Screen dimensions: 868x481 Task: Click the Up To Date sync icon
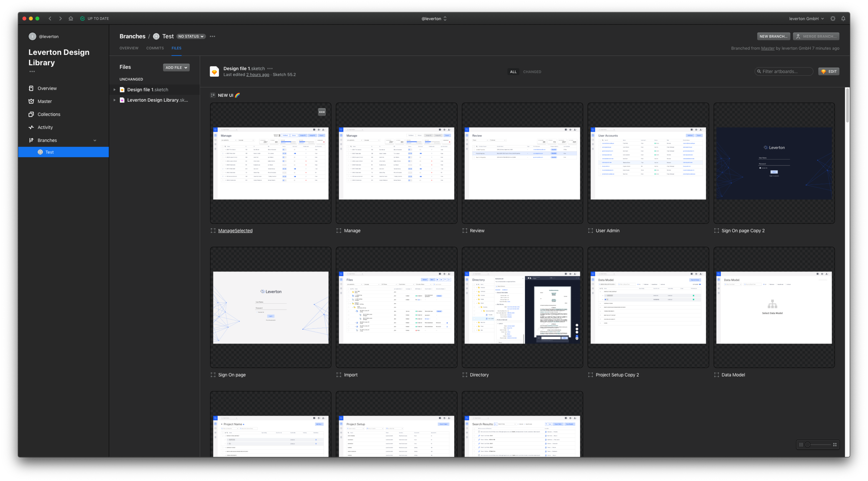coord(83,18)
